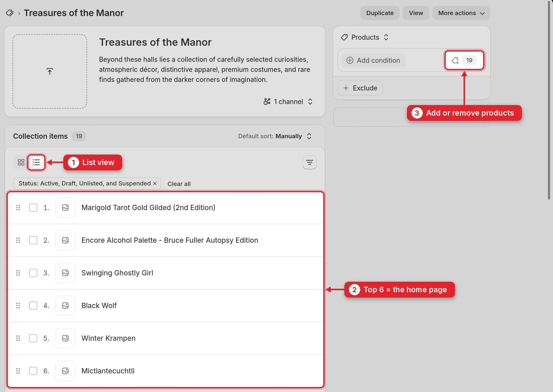This screenshot has height=392, width=553.
Task: Click the Add condition field
Action: coord(373,60)
